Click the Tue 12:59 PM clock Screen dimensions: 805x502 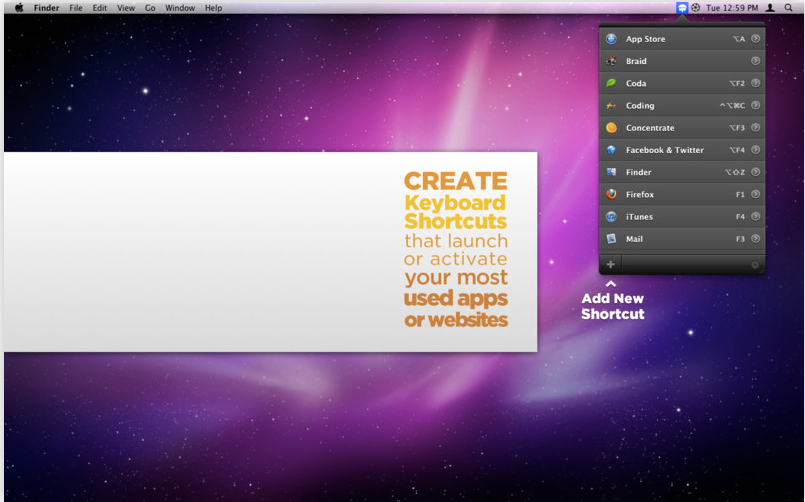pyautogui.click(x=732, y=8)
